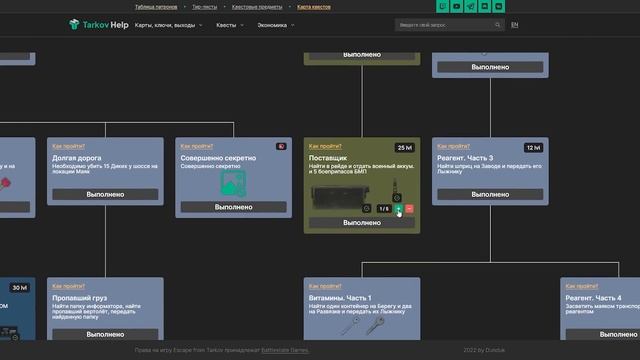The image size is (640, 360).
Task: Toggle Выполнено on the Пропавший груз quest
Action: click(x=105, y=334)
